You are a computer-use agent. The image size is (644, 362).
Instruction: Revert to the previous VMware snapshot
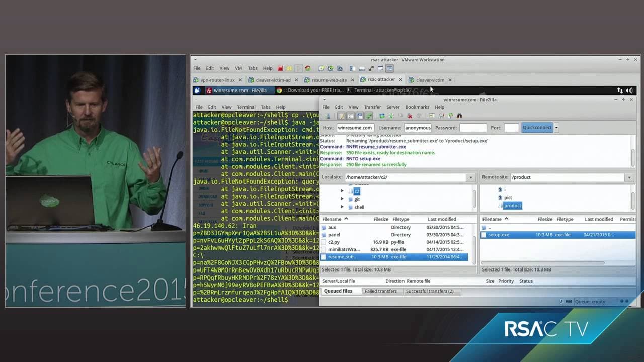(330, 68)
